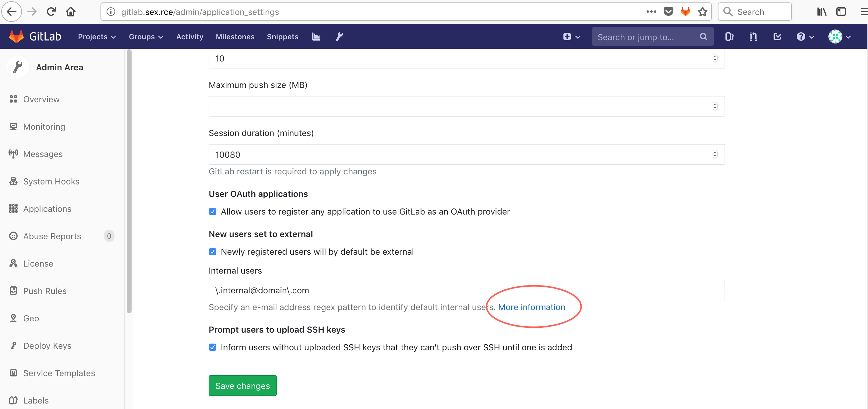
Task: Focus the browser Search box
Action: [x=754, y=12]
